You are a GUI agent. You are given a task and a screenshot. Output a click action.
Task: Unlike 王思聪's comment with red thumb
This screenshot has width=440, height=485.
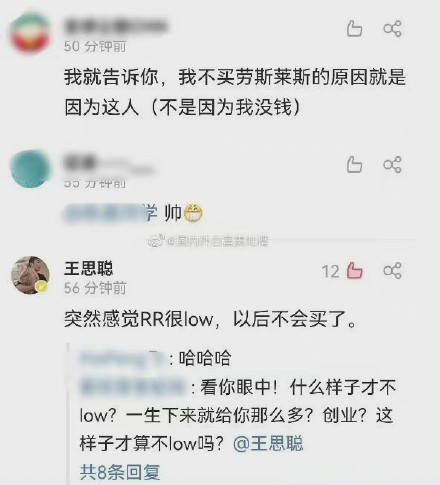[x=354, y=270]
